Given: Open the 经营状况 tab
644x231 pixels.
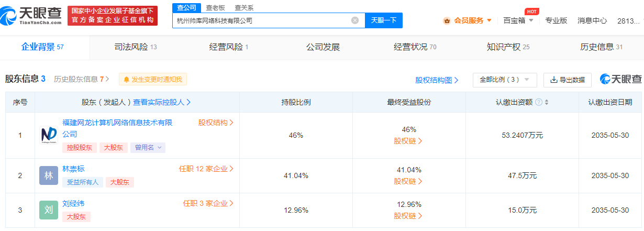Looking at the screenshot, I should click(415, 47).
